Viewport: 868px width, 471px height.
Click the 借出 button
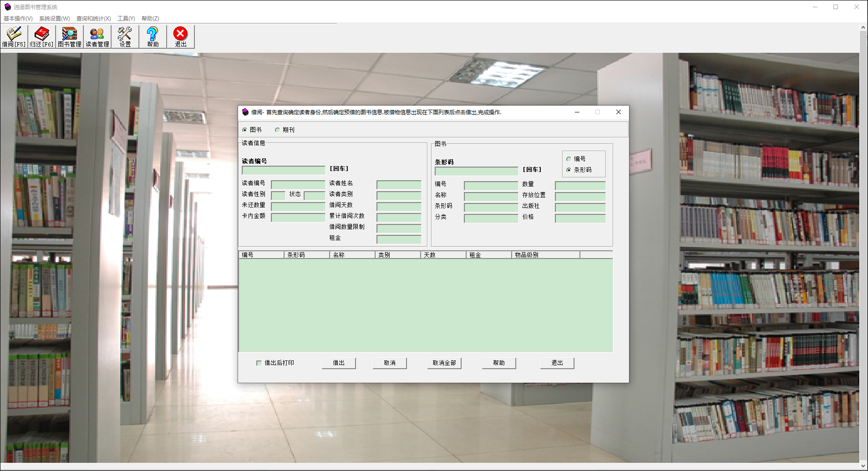pos(339,363)
